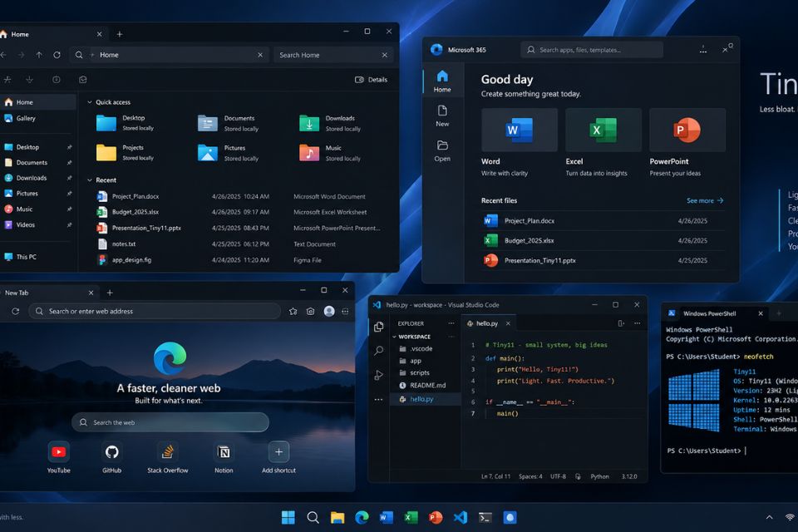This screenshot has width=798, height=532.
Task: Click Up arrow in File Explorer navigation
Action: (39, 55)
